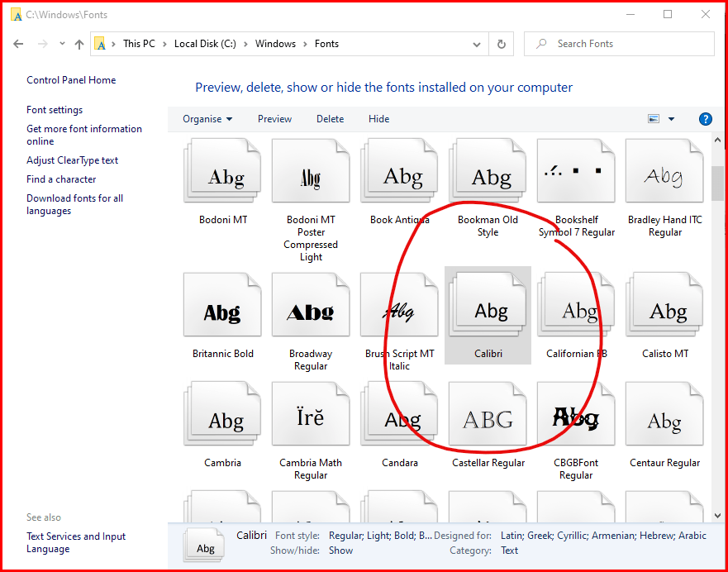Select the CBGBFont Regular font icon
The width and height of the screenshot is (728, 572).
pos(576,413)
